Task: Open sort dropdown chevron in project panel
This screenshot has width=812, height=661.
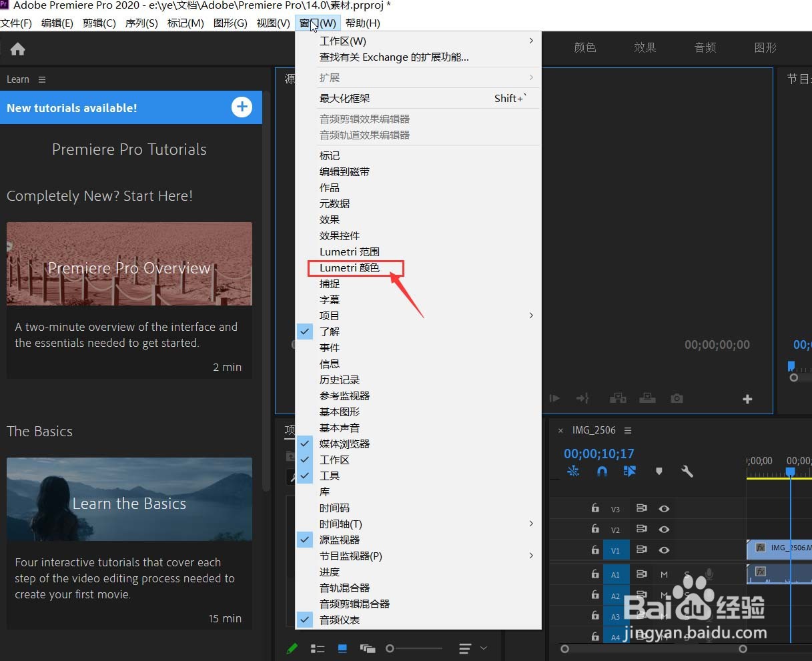Action: coord(484,648)
